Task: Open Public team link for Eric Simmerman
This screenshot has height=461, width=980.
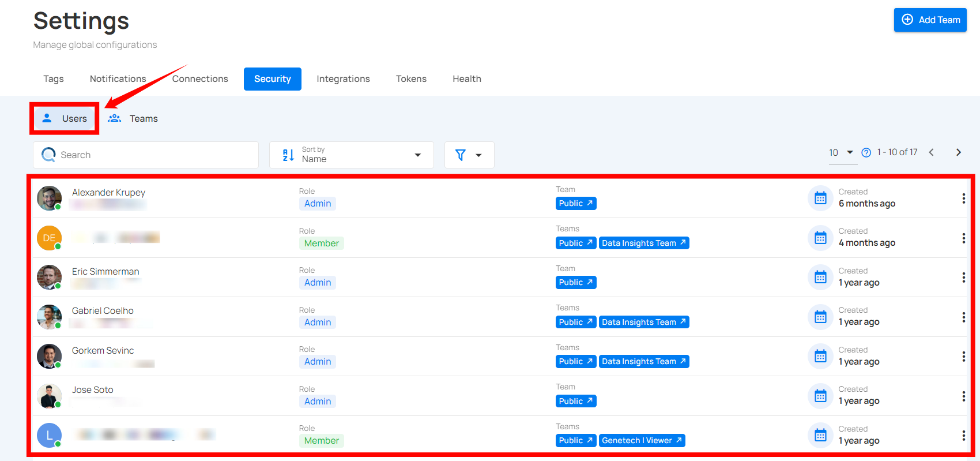Action: [576, 282]
